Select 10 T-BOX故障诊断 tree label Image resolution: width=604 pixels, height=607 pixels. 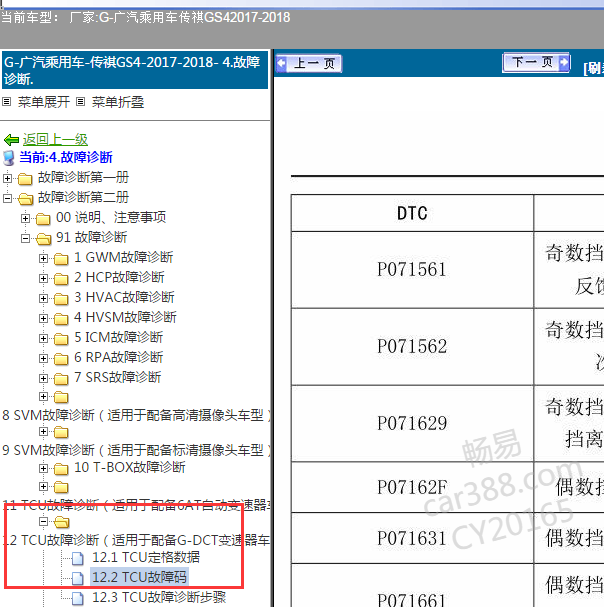[x=130, y=467]
